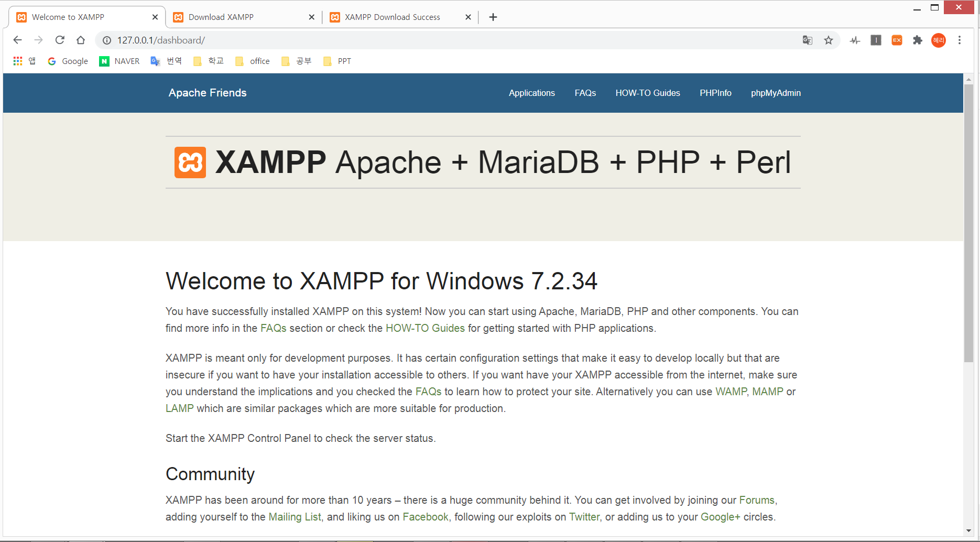Follow the LAMP link
This screenshot has width=980, height=542.
(180, 408)
